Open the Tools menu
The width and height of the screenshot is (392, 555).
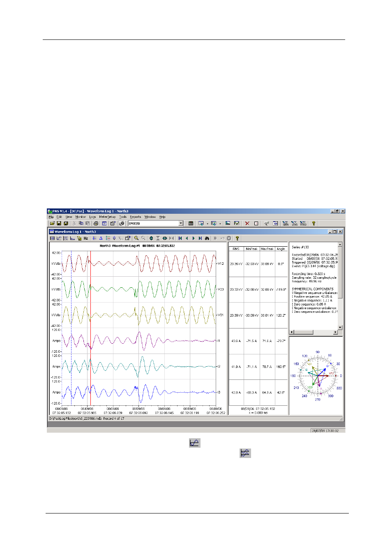point(123,217)
